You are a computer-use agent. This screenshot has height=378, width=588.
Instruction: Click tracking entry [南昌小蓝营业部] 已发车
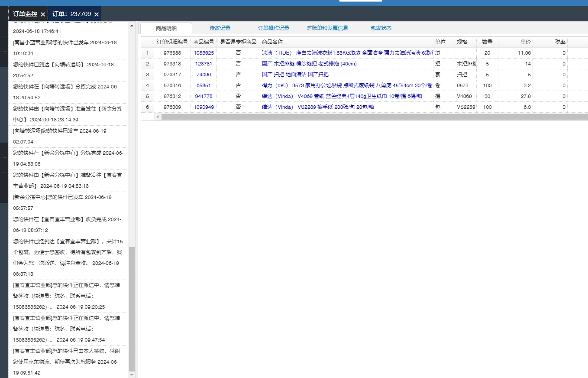pos(68,48)
